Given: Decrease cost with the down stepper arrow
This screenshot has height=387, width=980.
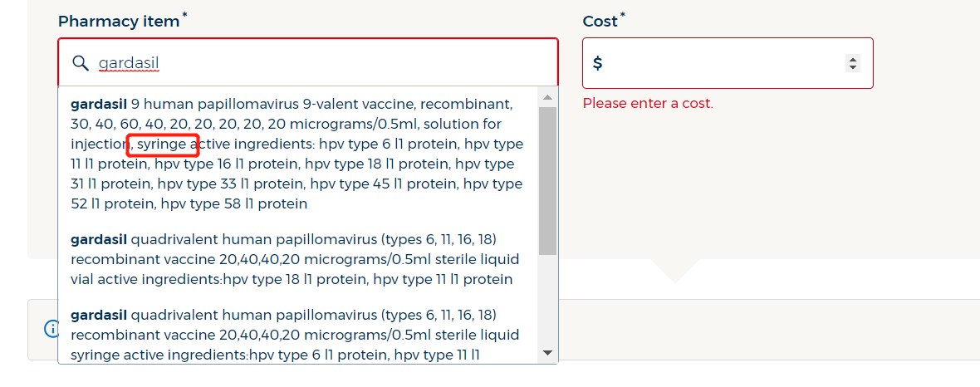Looking at the screenshot, I should click(852, 67).
